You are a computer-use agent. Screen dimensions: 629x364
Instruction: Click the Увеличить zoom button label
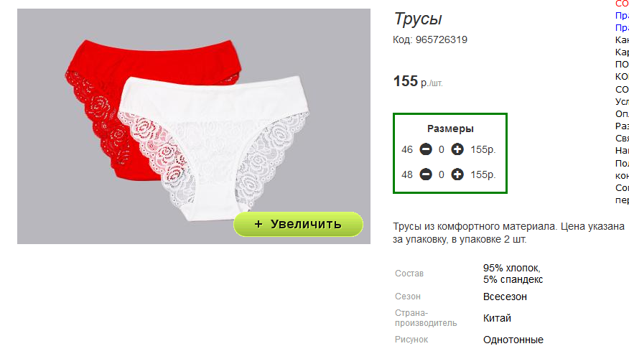coord(306,224)
